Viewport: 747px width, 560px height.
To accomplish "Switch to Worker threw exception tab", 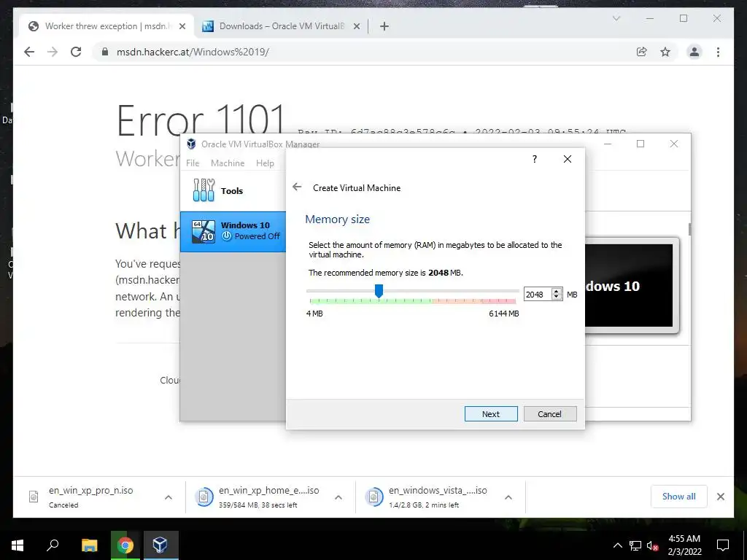I will [107, 26].
